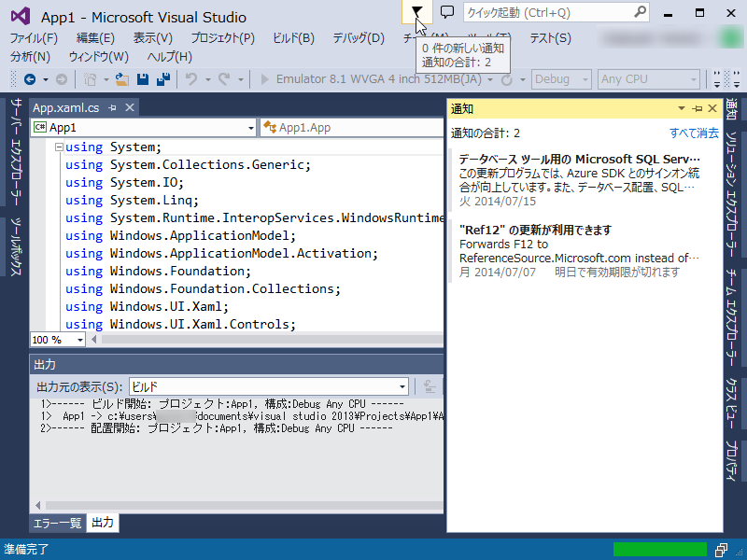Image resolution: width=747 pixels, height=560 pixels.
Task: Open the 表示(V) menu
Action: click(x=153, y=38)
